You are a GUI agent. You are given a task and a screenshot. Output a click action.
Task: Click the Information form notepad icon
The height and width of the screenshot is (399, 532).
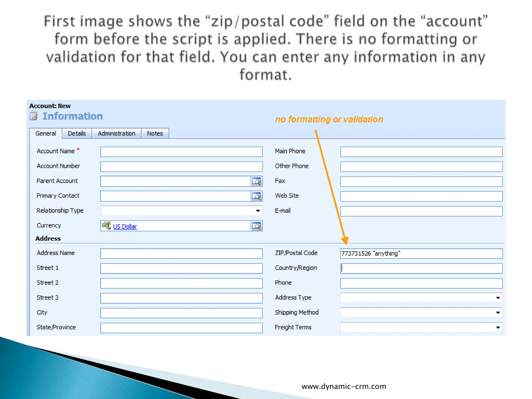point(34,116)
